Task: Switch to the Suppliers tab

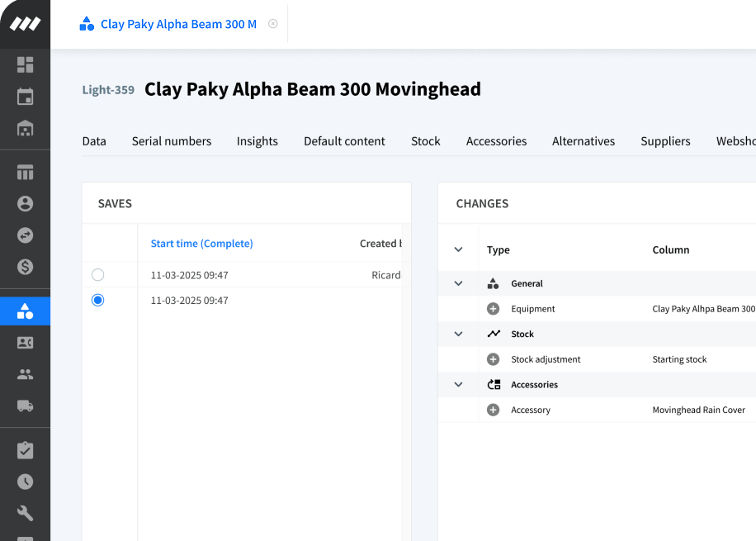Action: click(665, 141)
